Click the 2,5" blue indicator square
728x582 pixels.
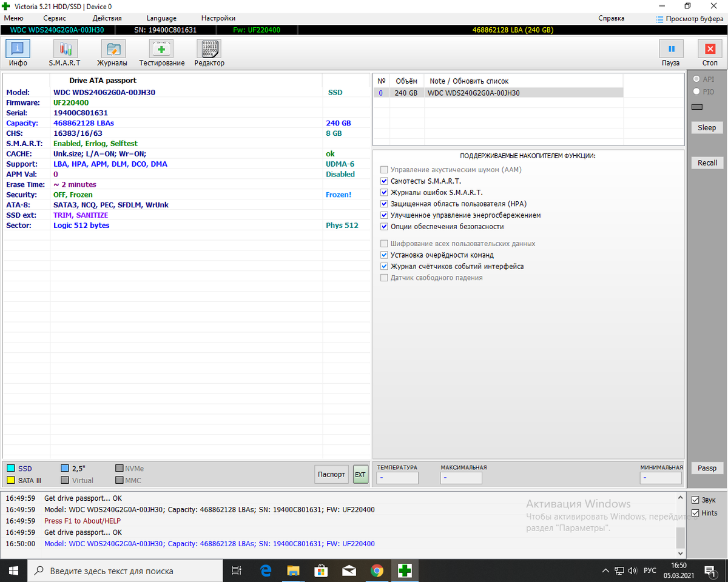point(65,469)
